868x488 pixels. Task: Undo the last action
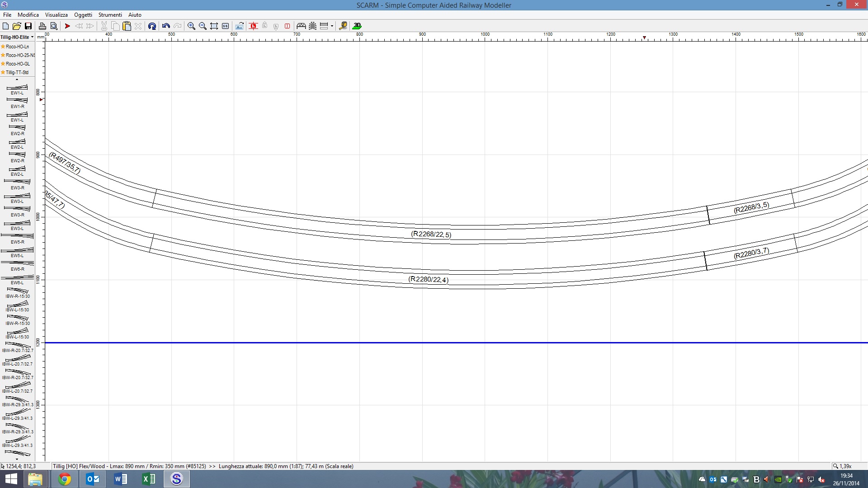point(166,26)
